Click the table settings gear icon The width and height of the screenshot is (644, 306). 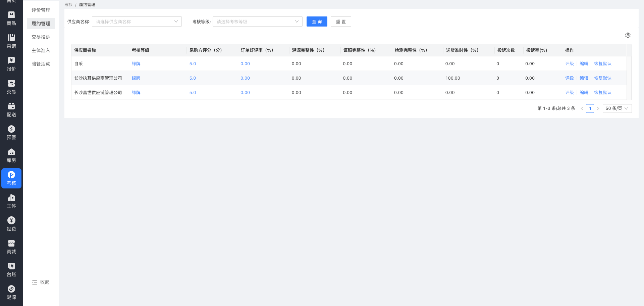pyautogui.click(x=628, y=35)
